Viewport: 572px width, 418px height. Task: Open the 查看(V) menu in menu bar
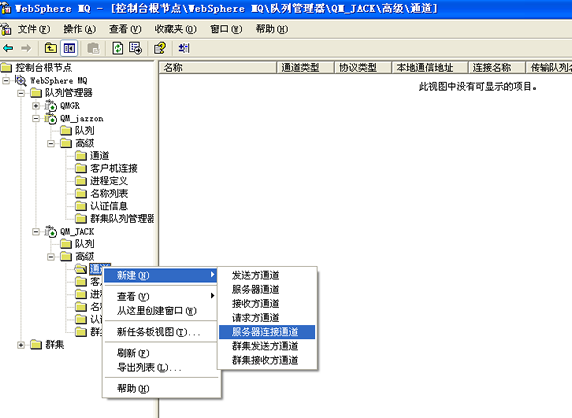click(125, 29)
